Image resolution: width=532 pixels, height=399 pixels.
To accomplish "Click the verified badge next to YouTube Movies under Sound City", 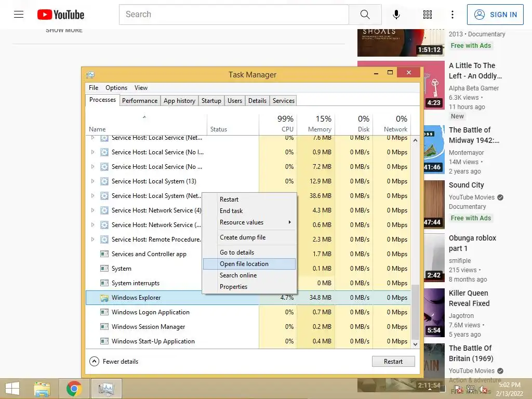I will (x=500, y=197).
